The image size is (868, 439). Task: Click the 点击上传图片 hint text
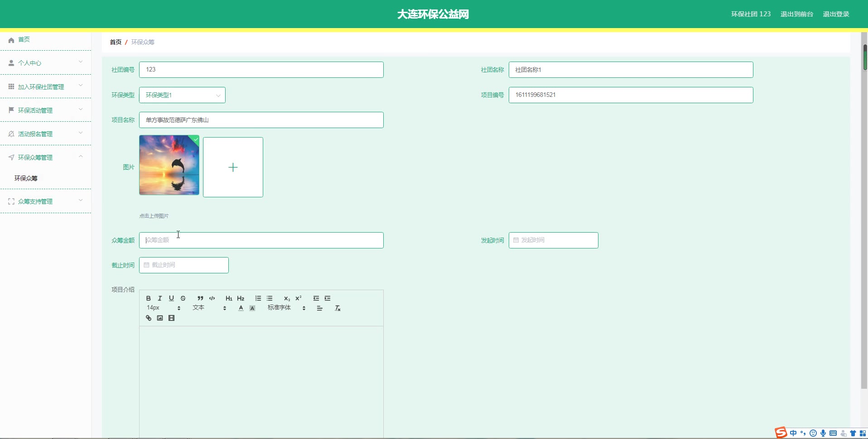(x=154, y=216)
